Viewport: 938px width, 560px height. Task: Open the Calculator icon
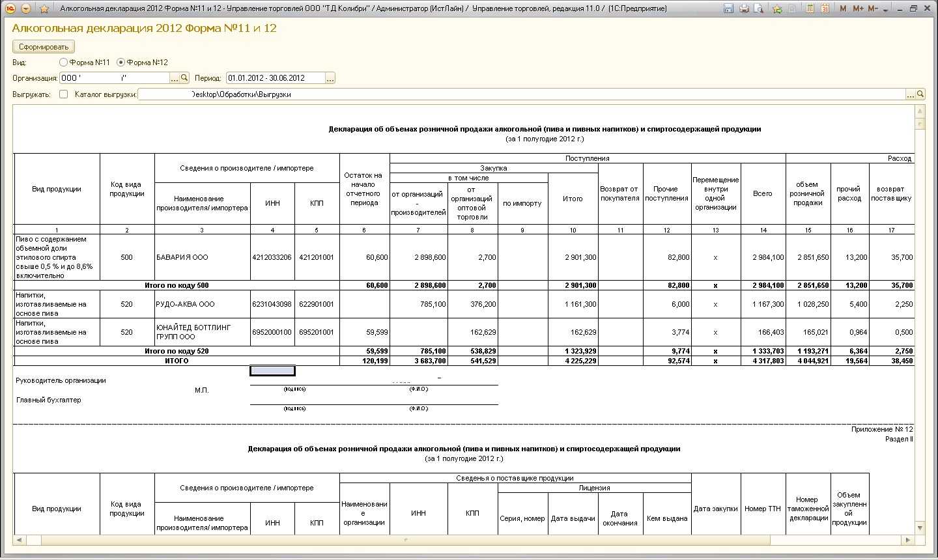point(810,8)
